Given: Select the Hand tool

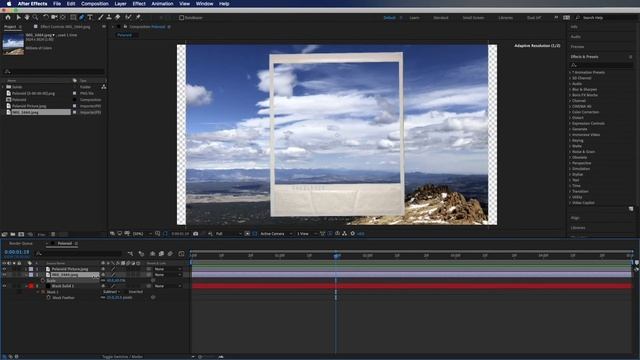Looking at the screenshot, I should click(27, 18).
